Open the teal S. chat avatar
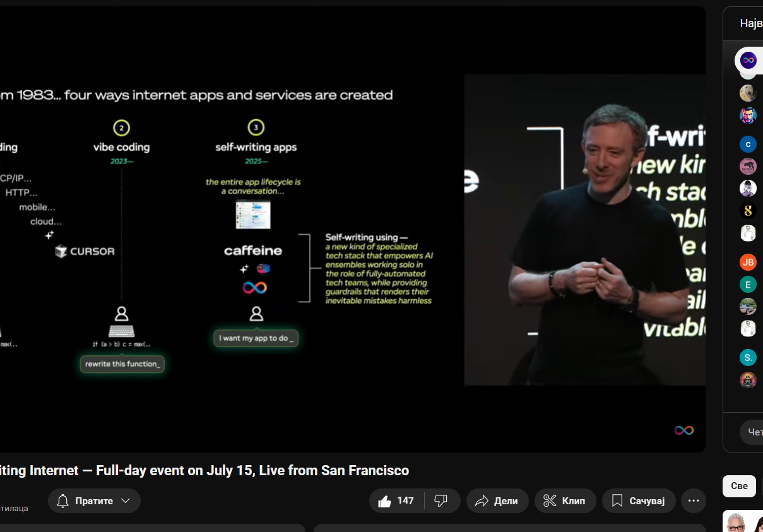The width and height of the screenshot is (763, 532). tap(748, 358)
